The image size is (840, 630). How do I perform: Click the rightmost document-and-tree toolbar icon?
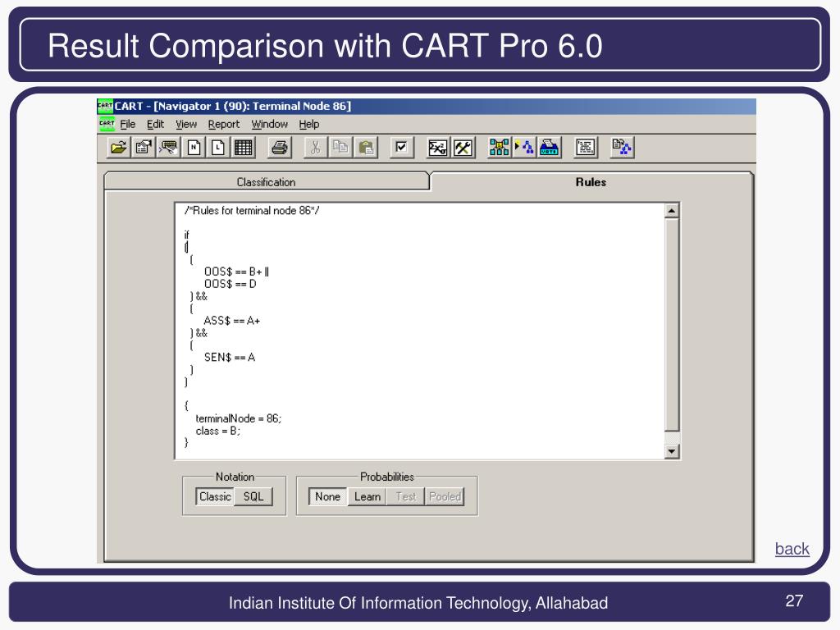pos(622,148)
